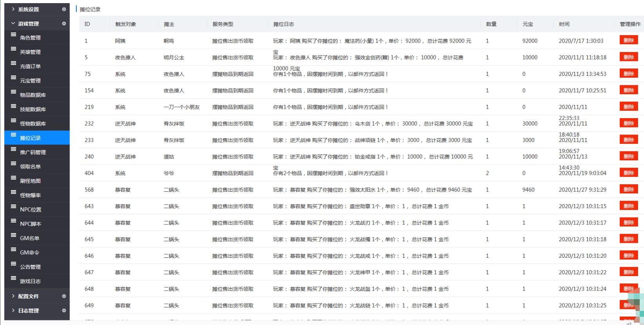Image resolution: width=644 pixels, height=325 pixels.
Task: Expand the 系统设置 sidebar section
Action: coord(28,9)
